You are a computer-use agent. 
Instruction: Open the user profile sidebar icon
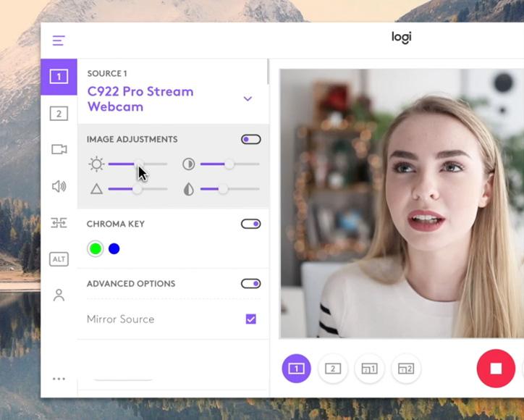[59, 295]
